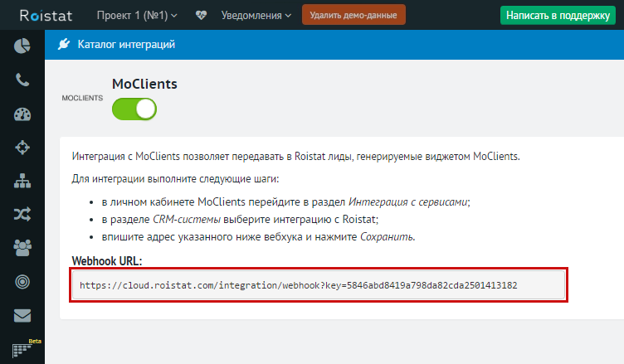The height and width of the screenshot is (364, 624).
Task: Open the call tracking phone icon
Action: (x=22, y=80)
